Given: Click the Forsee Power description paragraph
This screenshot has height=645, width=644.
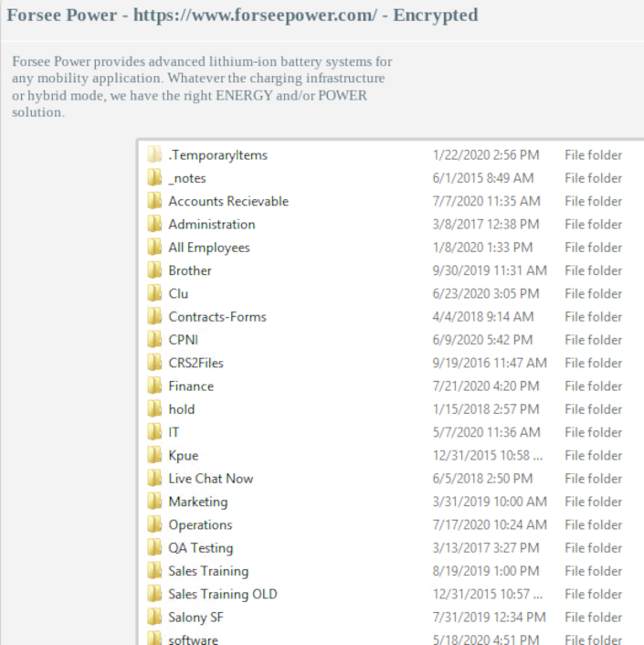Looking at the screenshot, I should tap(202, 87).
